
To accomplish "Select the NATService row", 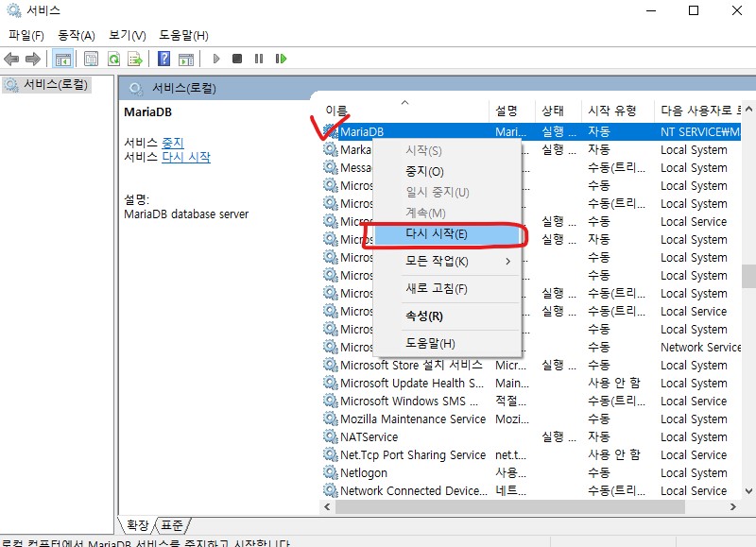I will [531, 436].
